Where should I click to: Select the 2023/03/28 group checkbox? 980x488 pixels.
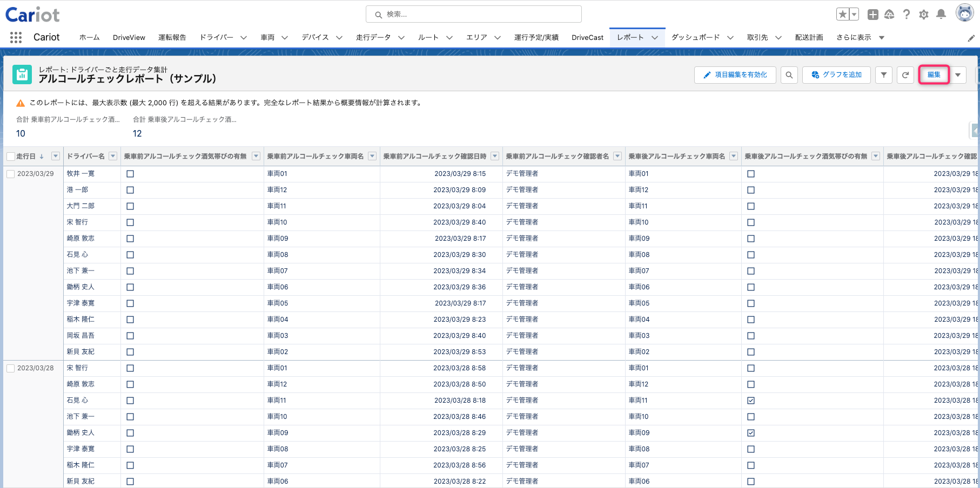click(x=10, y=368)
